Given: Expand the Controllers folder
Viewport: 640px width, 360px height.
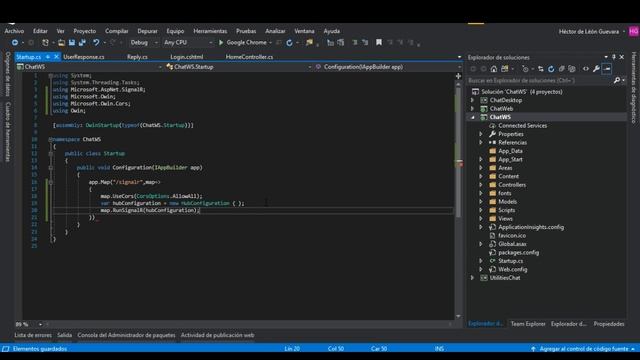Looking at the screenshot, I should click(481, 185).
